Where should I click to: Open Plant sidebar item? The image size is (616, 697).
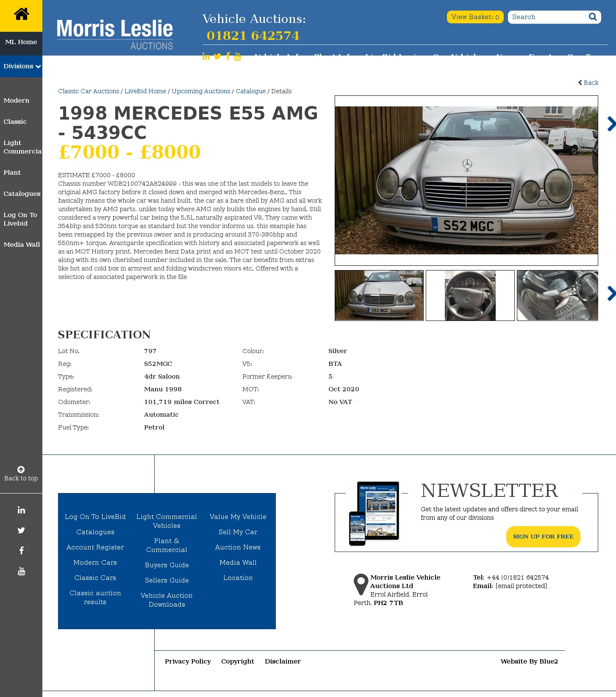click(x=12, y=173)
